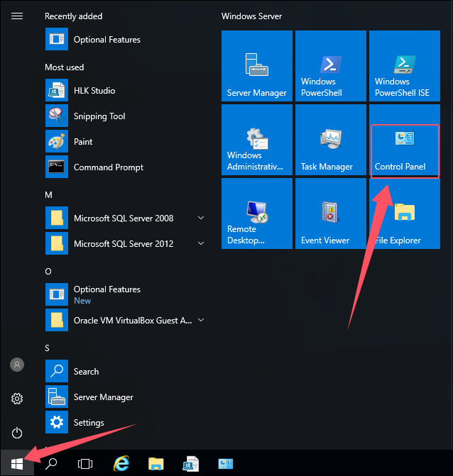The image size is (453, 476).
Task: Open Command Prompt from Most used
Action: (x=108, y=167)
